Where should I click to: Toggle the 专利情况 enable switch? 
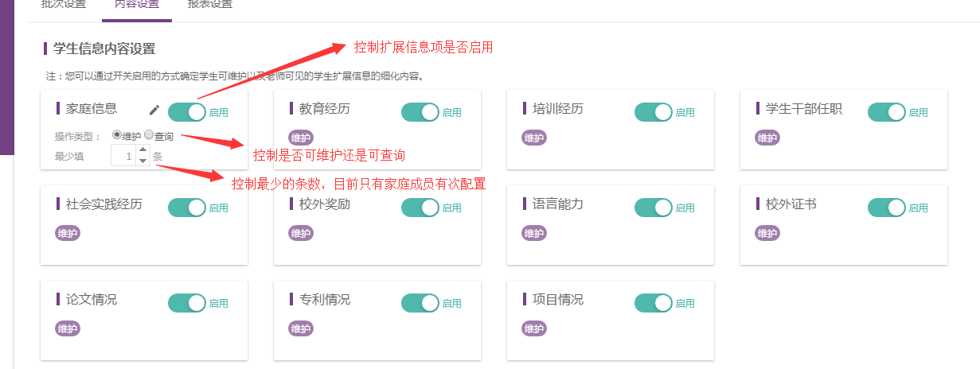tap(420, 303)
